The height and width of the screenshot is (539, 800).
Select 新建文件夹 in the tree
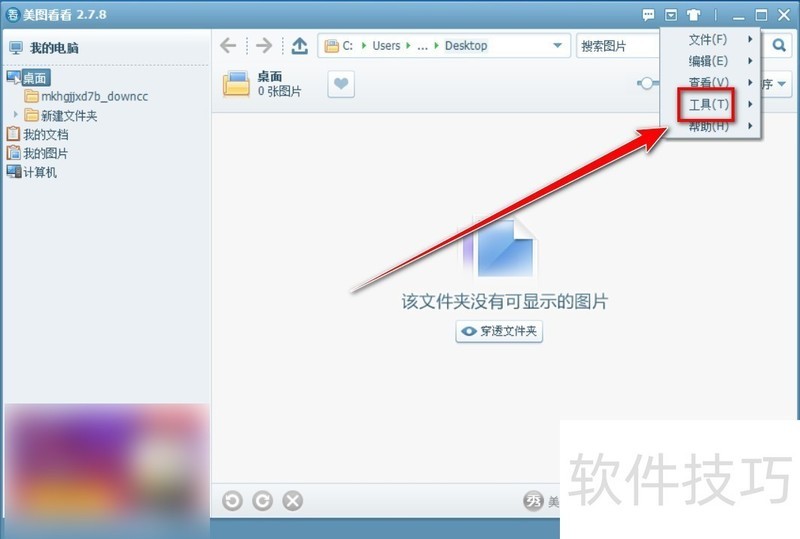point(61,115)
